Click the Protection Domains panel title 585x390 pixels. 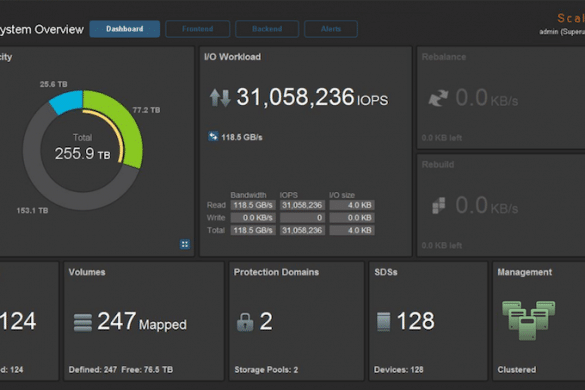(276, 272)
